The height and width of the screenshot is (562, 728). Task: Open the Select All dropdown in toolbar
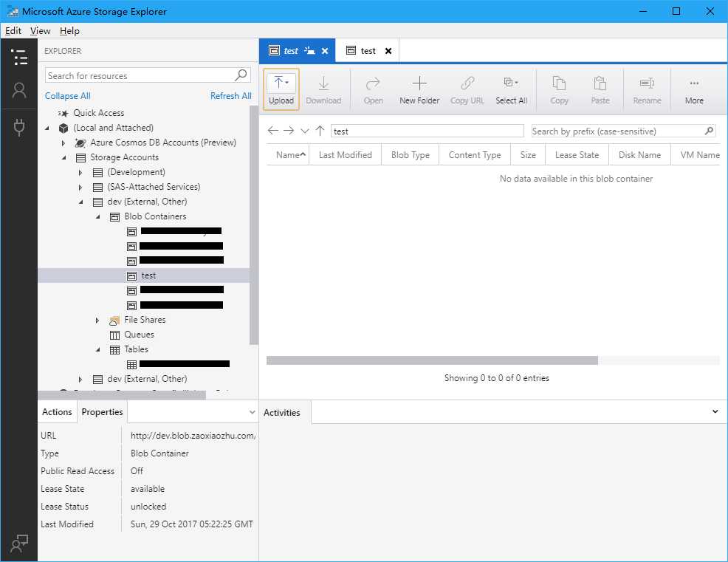pyautogui.click(x=511, y=89)
